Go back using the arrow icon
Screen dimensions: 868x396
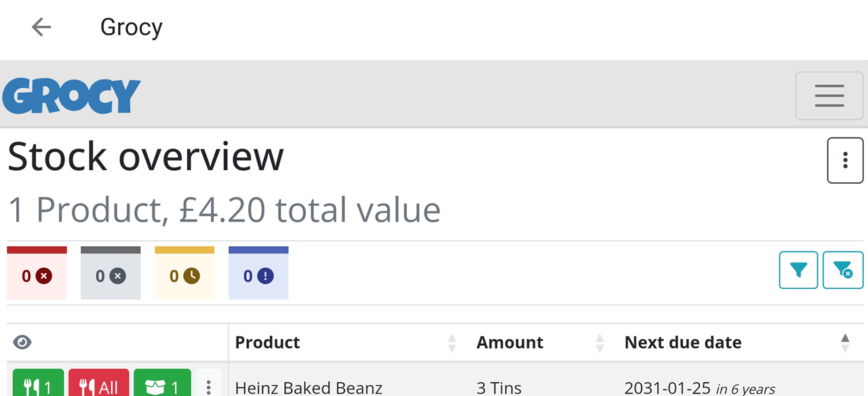tap(41, 27)
